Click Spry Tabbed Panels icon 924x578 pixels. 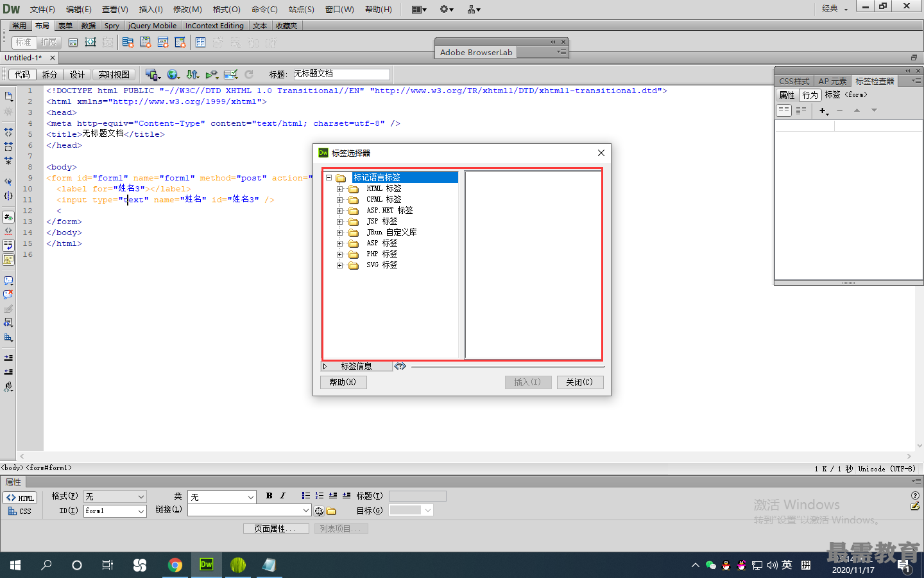(146, 42)
